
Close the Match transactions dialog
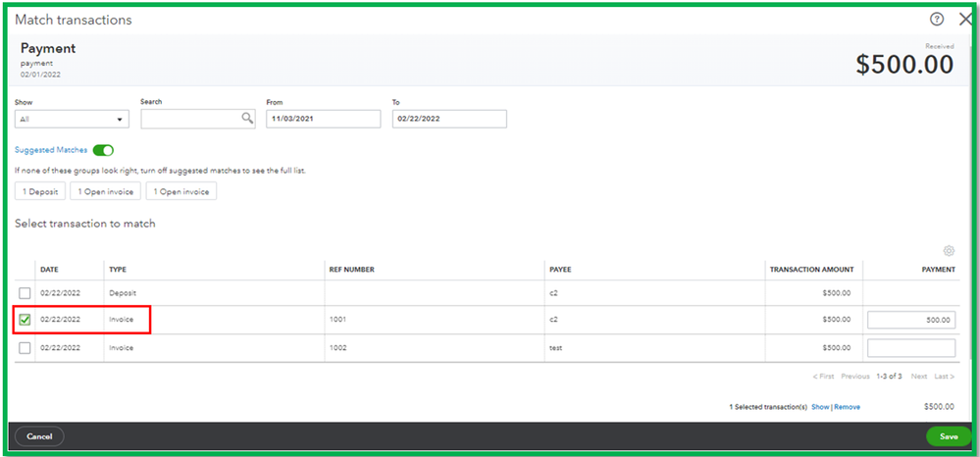[965, 20]
